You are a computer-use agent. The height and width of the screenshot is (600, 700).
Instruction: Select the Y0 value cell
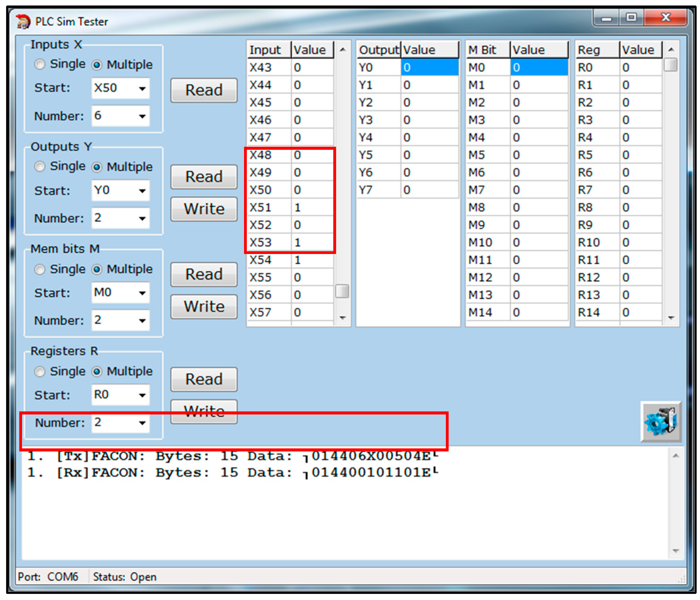[429, 68]
